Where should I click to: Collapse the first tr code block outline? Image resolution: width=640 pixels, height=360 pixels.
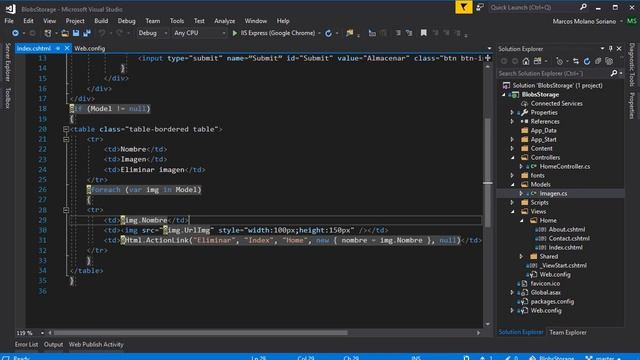pyautogui.click(x=66, y=139)
